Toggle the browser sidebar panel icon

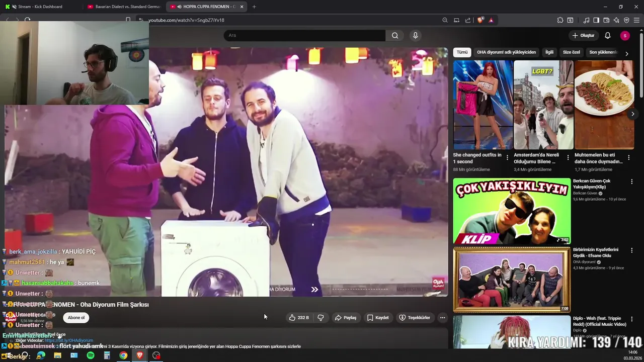[596, 20]
